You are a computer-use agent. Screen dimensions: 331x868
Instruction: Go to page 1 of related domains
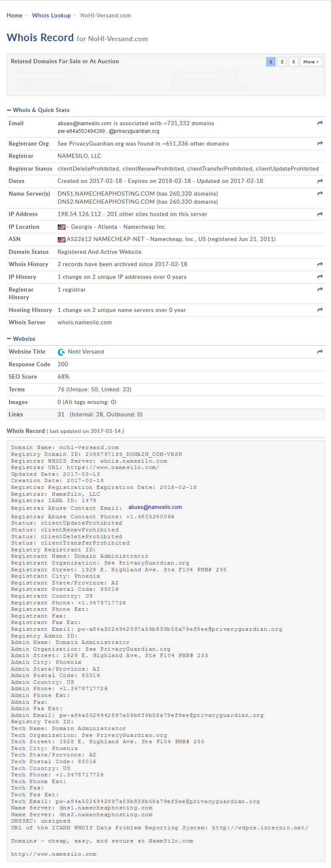(271, 62)
